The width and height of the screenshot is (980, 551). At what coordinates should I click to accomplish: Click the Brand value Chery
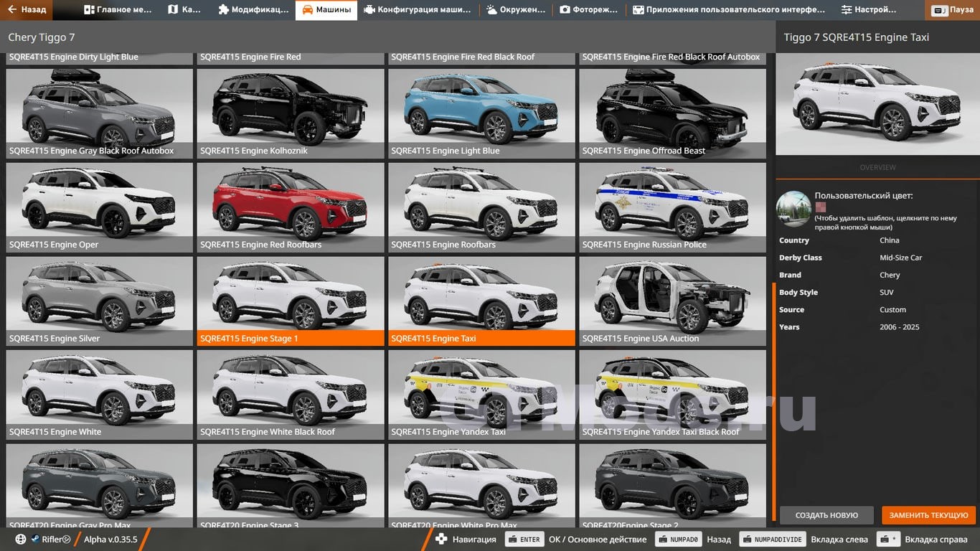(890, 275)
